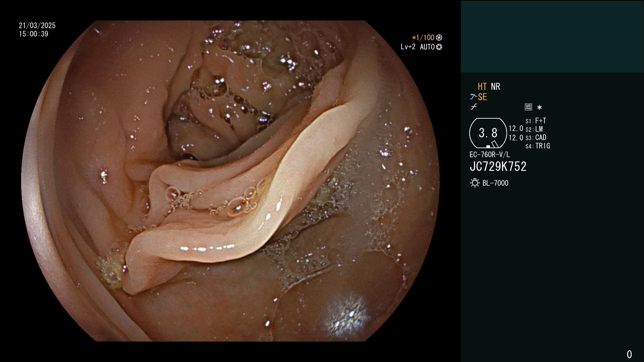The width and height of the screenshot is (644, 362).
Task: Click the image counter 0
Action: pyautogui.click(x=629, y=354)
